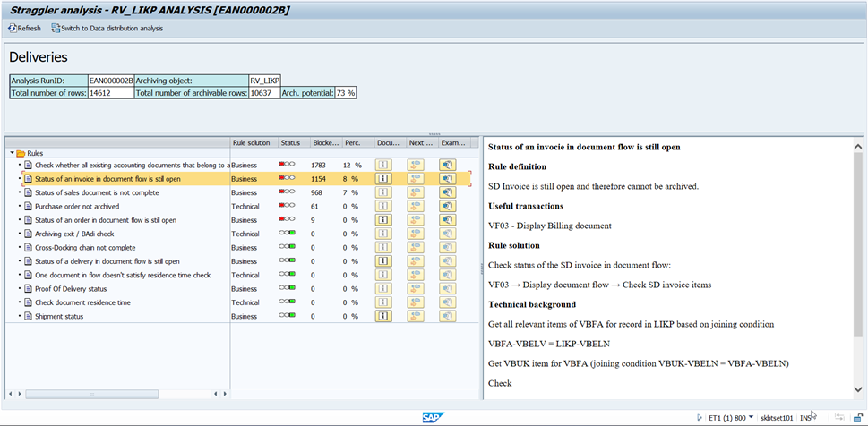Click the Rules folder icon

point(21,153)
